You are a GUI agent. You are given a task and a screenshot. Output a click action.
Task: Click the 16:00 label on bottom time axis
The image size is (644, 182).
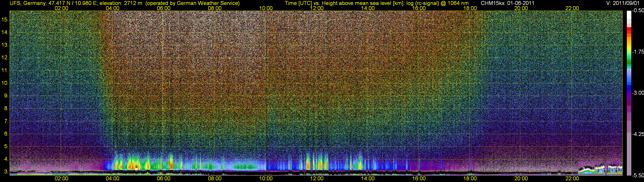tap(419, 179)
